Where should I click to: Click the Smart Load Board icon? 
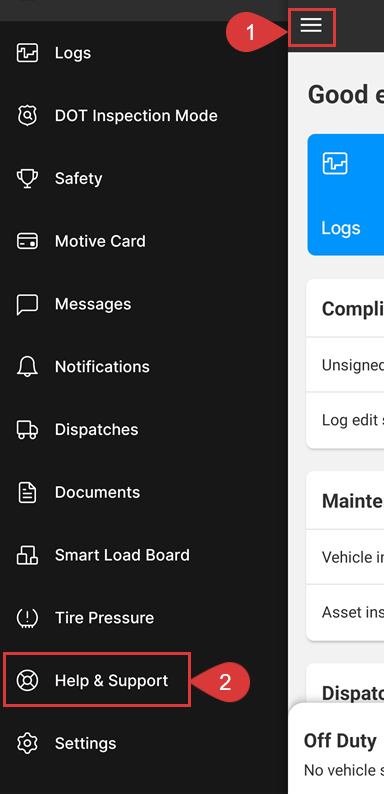click(27, 555)
